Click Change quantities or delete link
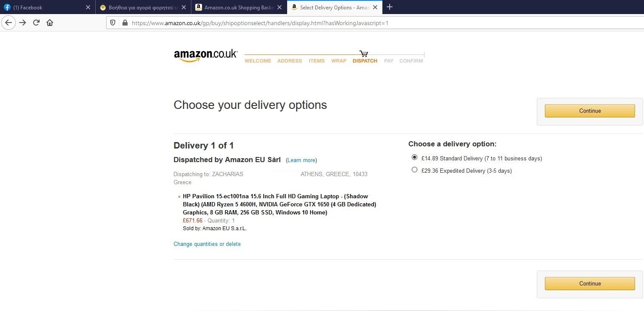 [207, 244]
